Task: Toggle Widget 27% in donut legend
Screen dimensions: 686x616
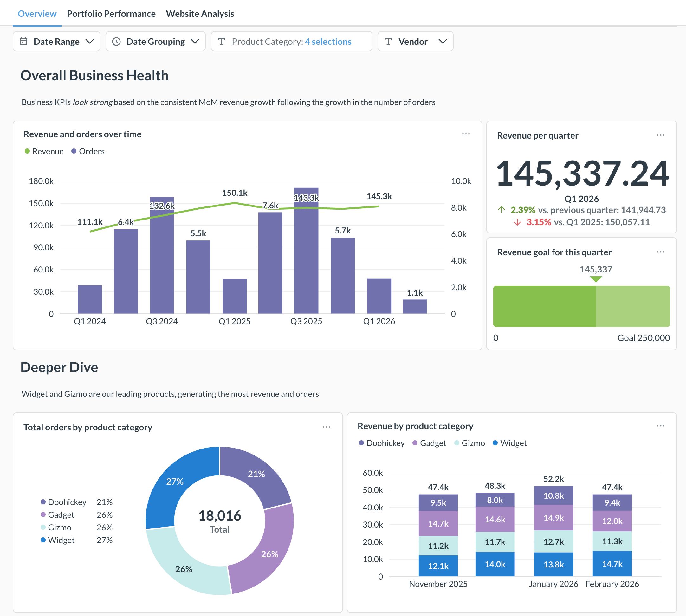Action: (76, 540)
